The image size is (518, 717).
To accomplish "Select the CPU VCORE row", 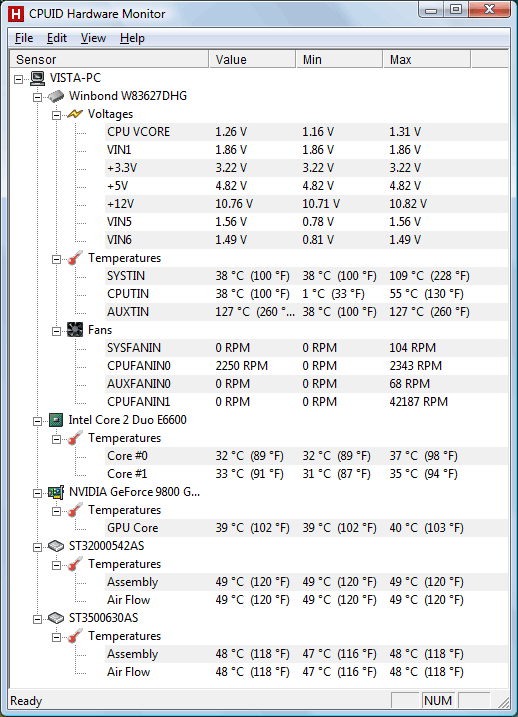I will click(x=306, y=132).
